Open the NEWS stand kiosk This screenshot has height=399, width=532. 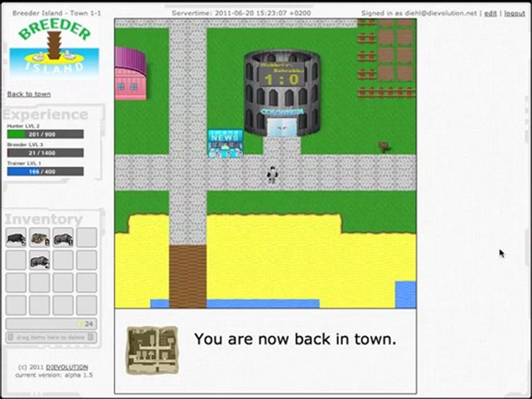[226, 144]
